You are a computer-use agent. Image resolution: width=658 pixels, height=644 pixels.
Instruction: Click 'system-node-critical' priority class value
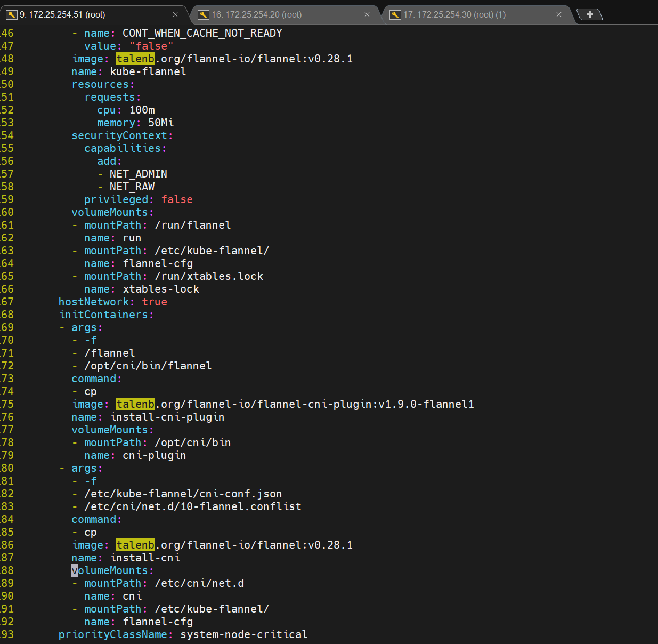tap(244, 634)
